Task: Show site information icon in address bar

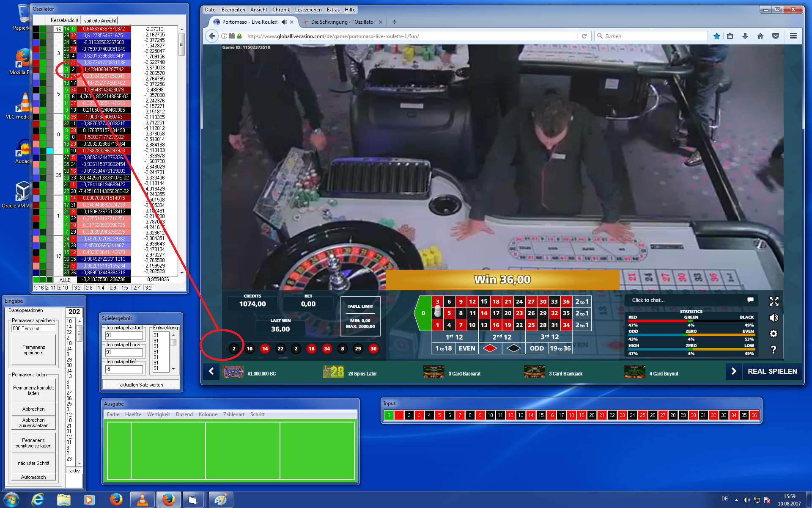Action: (x=224, y=36)
